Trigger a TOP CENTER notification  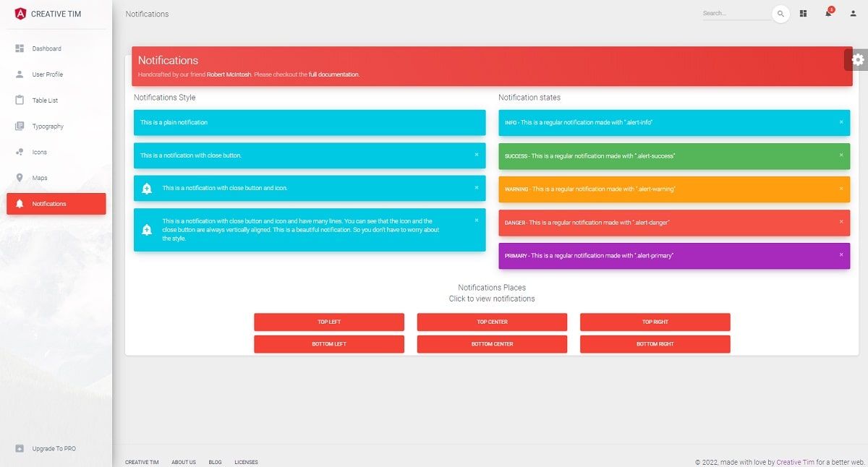[x=492, y=322]
